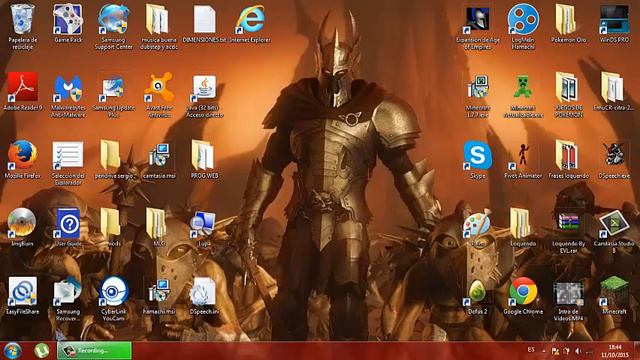Open the Windows Start menu

point(12,351)
